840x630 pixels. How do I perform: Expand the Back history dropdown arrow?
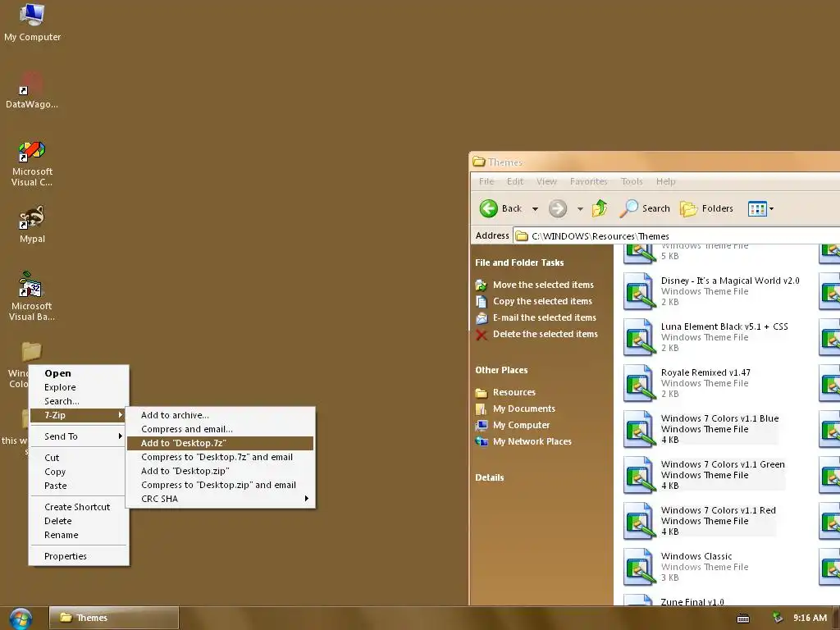tap(535, 209)
